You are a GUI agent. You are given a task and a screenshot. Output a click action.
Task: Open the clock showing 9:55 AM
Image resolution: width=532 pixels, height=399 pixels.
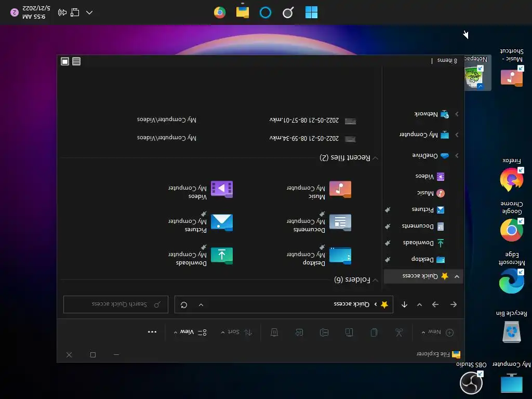(36, 12)
